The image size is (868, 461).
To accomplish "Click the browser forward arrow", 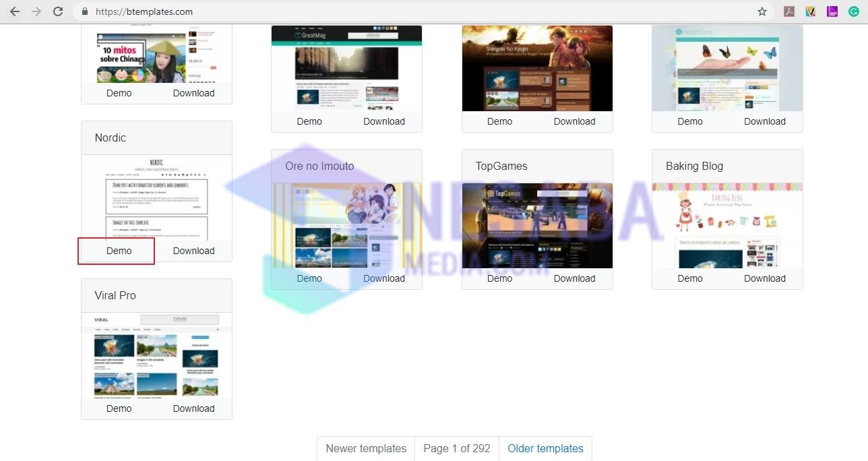I will (36, 11).
